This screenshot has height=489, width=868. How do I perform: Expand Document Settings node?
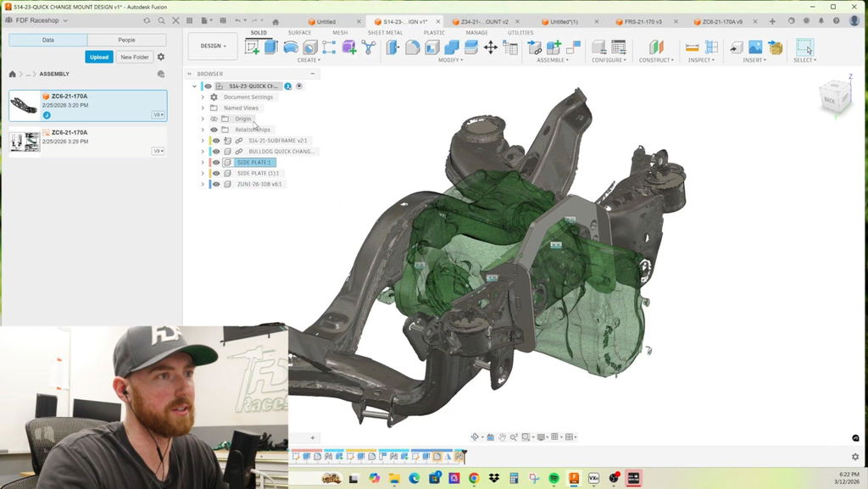pos(203,97)
